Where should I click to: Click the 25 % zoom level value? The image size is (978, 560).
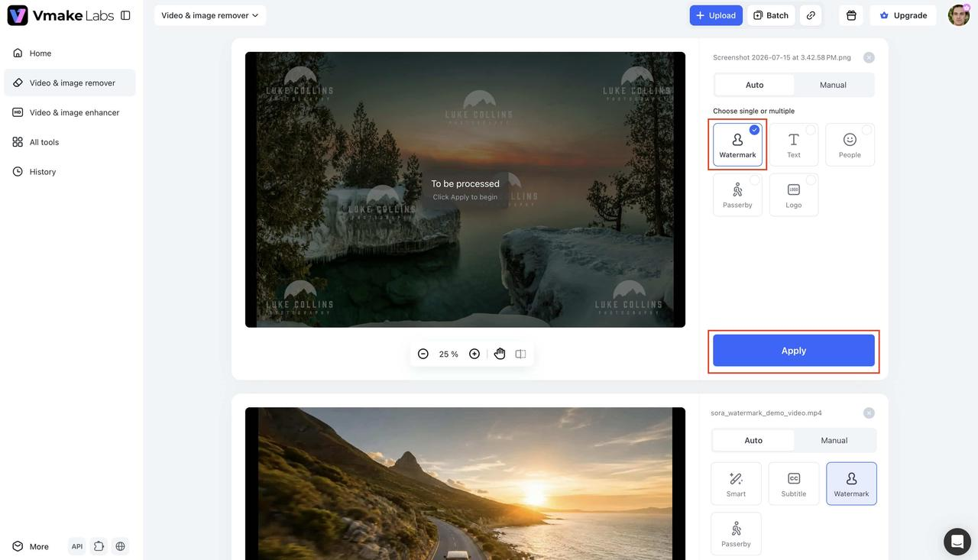coord(449,354)
